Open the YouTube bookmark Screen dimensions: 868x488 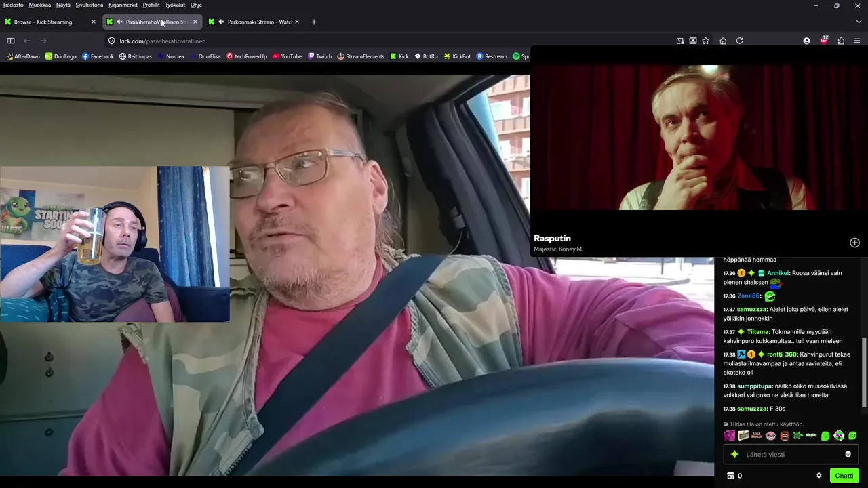tap(288, 56)
